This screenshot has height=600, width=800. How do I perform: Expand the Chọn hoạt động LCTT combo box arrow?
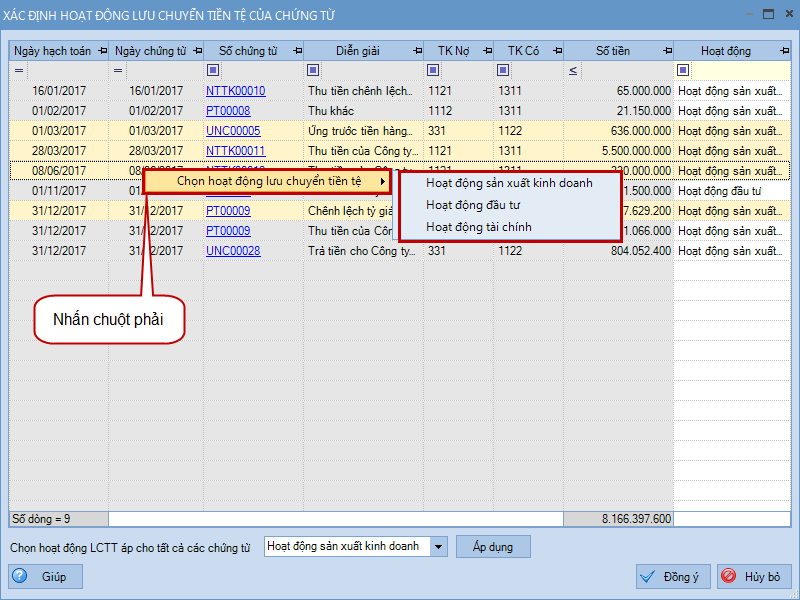pyautogui.click(x=438, y=546)
